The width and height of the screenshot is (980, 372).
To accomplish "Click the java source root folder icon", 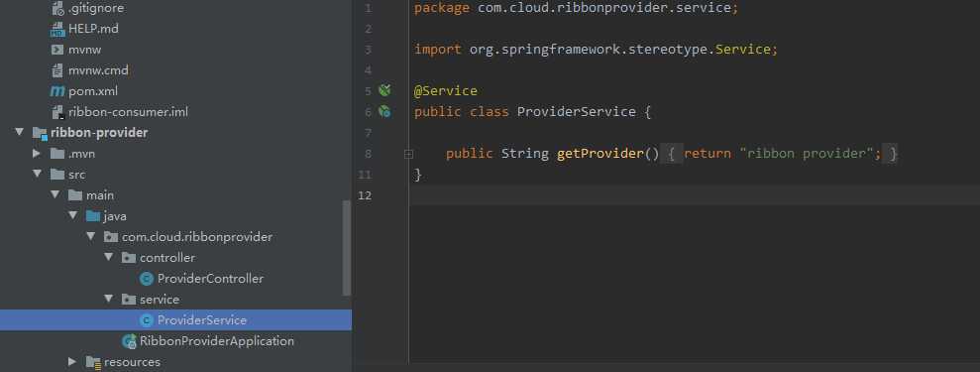I will click(x=93, y=216).
